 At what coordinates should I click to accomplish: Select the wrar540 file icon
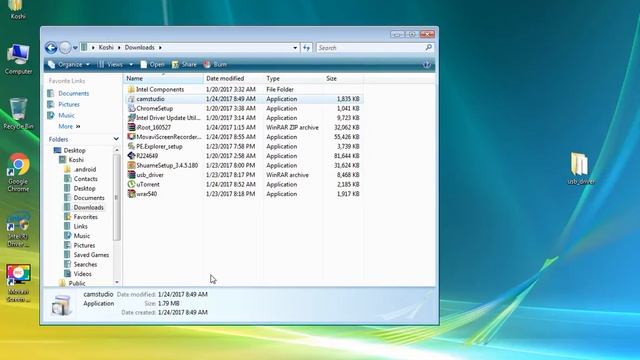[131, 194]
